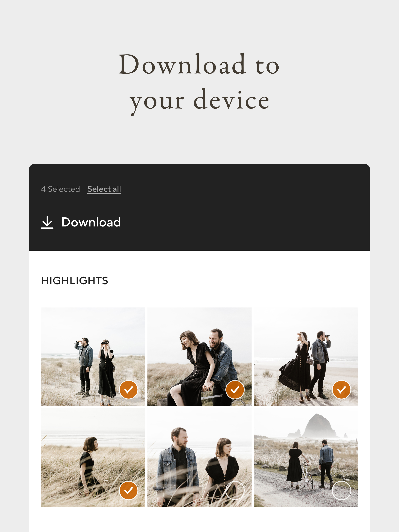
Task: Click the HIGHLIGHTS section heading
Action: point(75,281)
